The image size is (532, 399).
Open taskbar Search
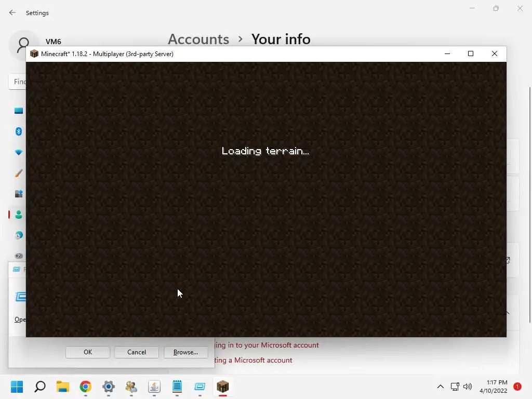click(40, 386)
